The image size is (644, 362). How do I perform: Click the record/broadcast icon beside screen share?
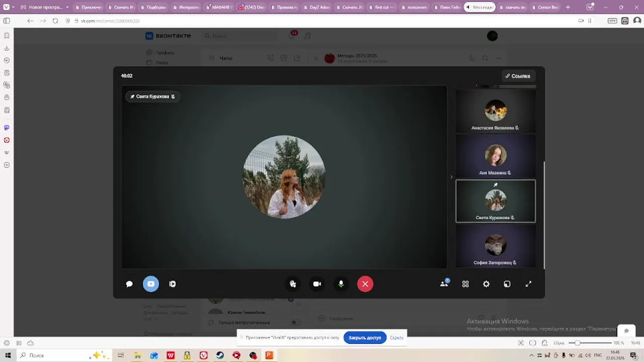(173, 284)
